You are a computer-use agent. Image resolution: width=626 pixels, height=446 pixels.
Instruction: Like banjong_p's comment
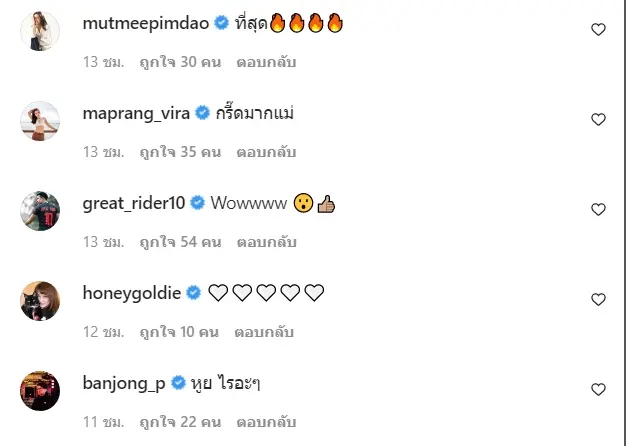[598, 390]
